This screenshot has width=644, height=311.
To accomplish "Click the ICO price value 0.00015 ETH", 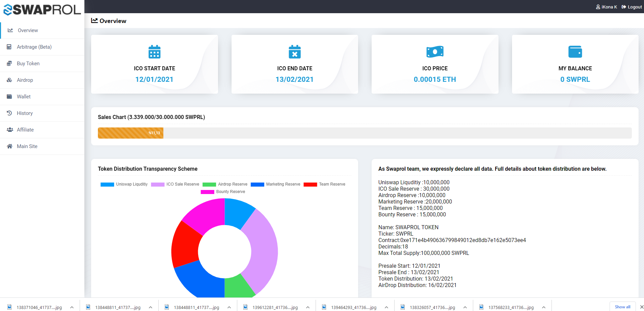I will click(435, 79).
